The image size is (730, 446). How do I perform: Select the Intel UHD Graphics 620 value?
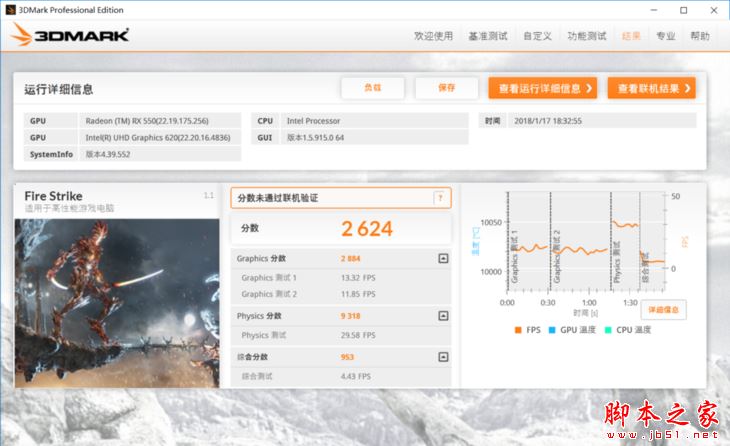click(160, 137)
